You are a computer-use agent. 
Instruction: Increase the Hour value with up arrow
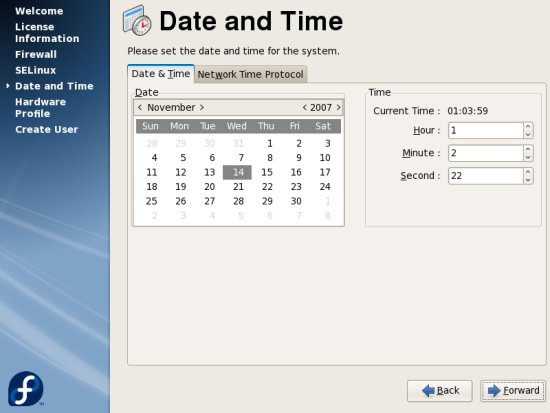(528, 126)
